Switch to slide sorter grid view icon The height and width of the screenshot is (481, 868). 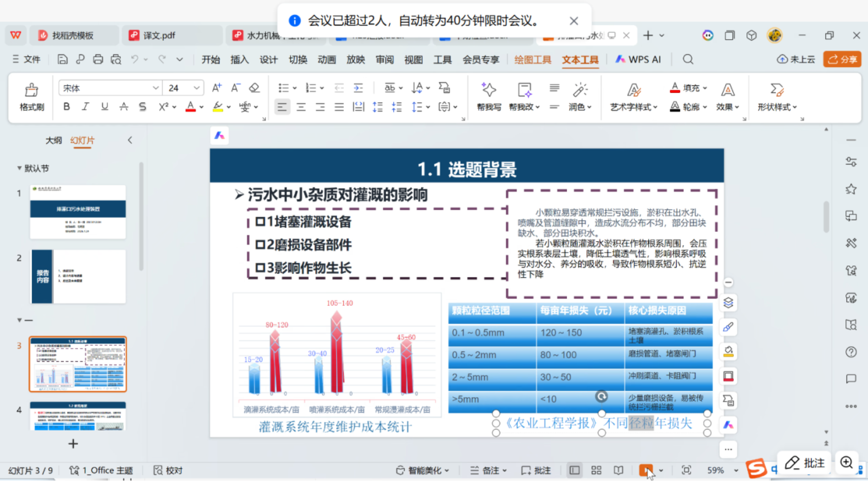coord(596,470)
